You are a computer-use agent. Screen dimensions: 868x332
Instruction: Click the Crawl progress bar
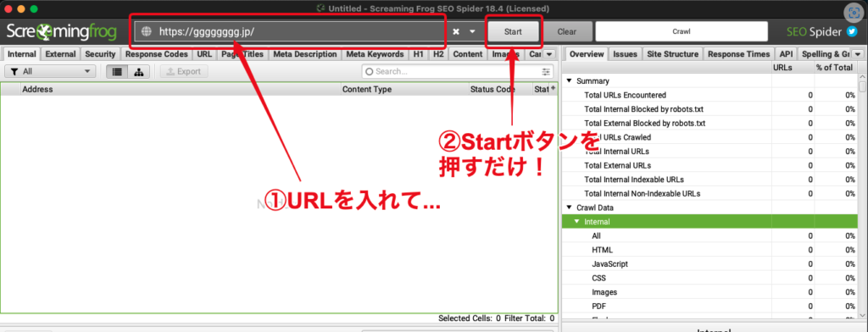682,31
